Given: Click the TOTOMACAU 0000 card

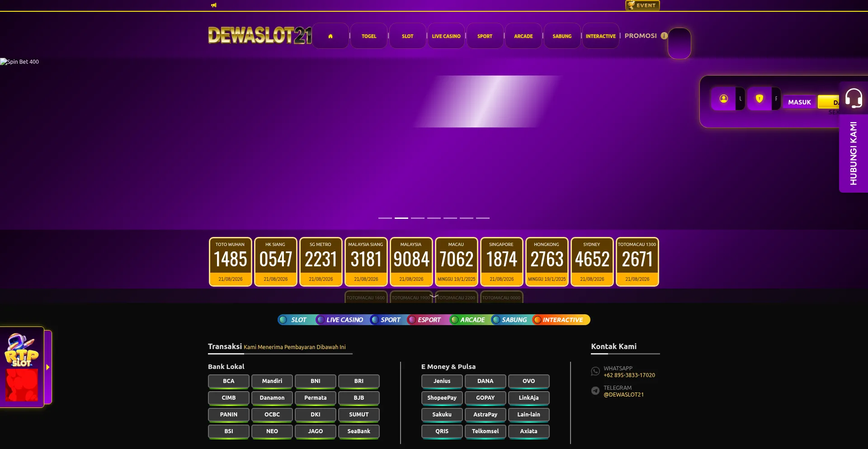Looking at the screenshot, I should (x=501, y=297).
